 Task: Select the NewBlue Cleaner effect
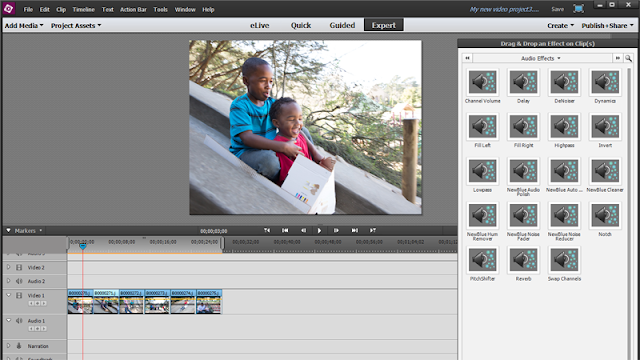click(605, 171)
